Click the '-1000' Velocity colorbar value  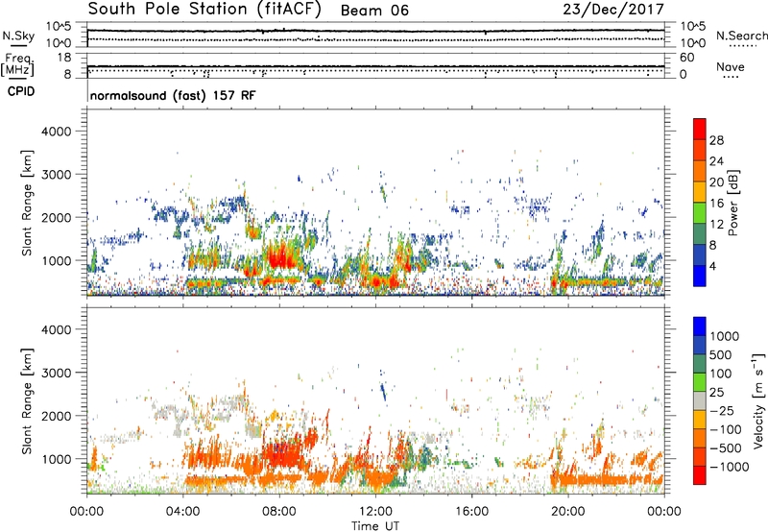(729, 467)
